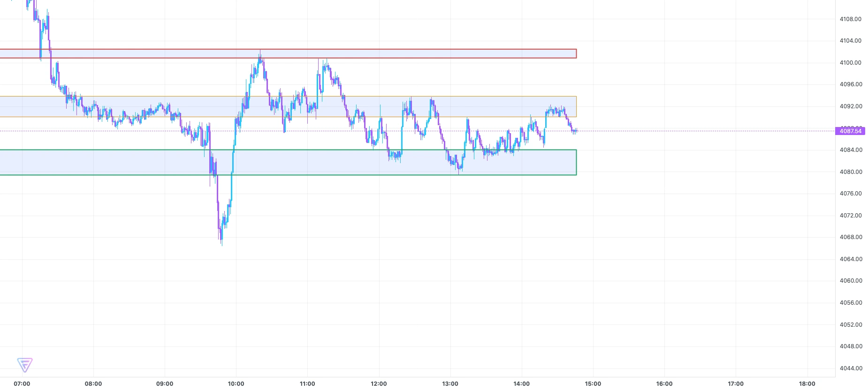Click the 09:00 time axis label
The width and height of the screenshot is (868, 390).
(165, 384)
